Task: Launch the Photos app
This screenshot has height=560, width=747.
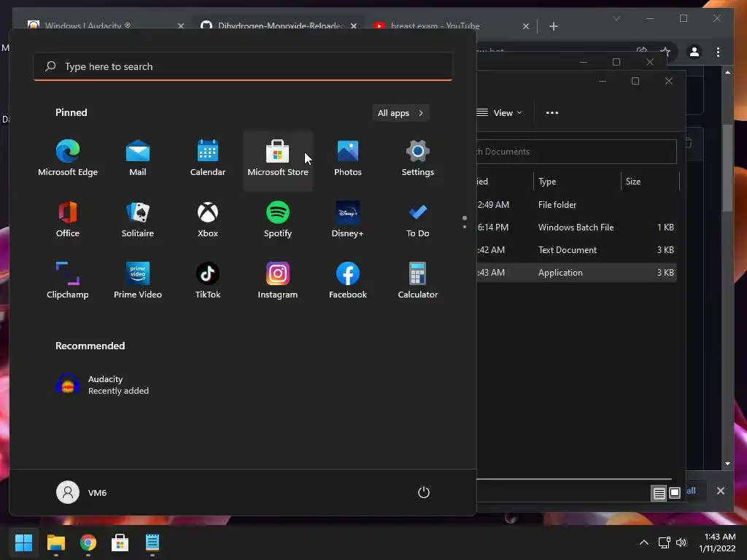Action: 348,159
